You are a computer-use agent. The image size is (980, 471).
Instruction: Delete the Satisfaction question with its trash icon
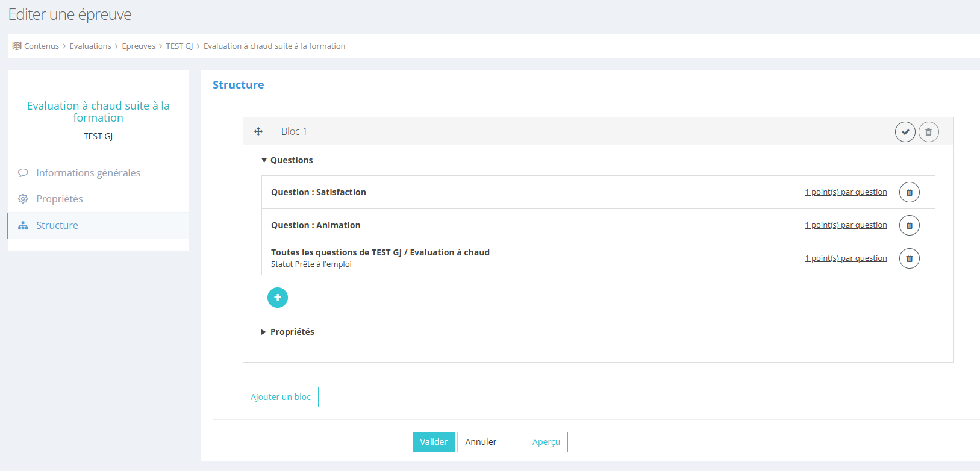tap(909, 192)
